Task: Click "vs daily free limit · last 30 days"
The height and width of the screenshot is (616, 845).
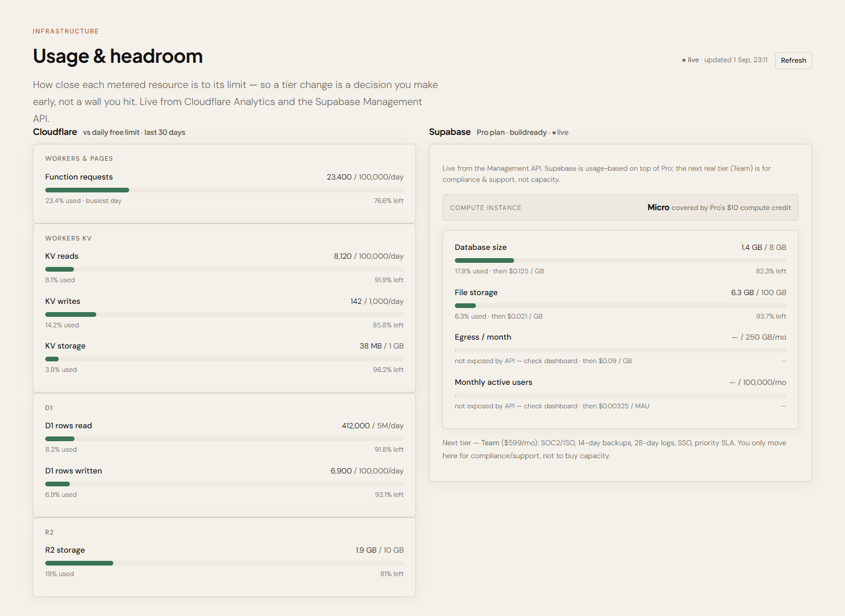Action: pyautogui.click(x=134, y=133)
